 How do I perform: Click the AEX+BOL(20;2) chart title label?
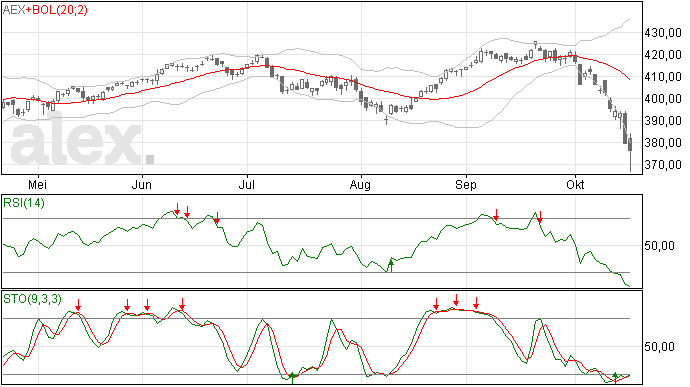[x=45, y=10]
